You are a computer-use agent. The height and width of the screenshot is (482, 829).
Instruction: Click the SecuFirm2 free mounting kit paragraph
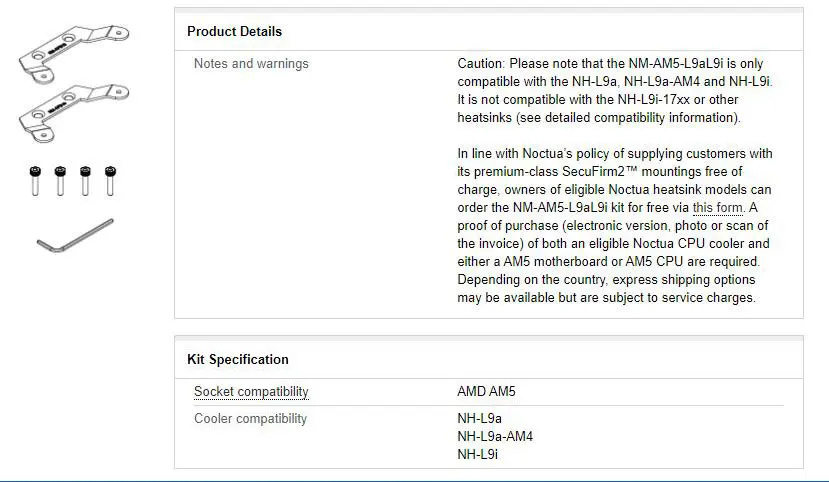(614, 226)
